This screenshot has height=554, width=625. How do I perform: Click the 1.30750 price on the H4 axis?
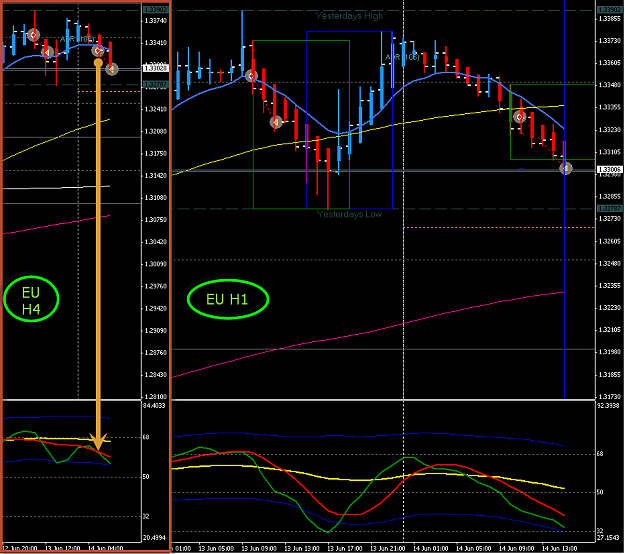[156, 220]
